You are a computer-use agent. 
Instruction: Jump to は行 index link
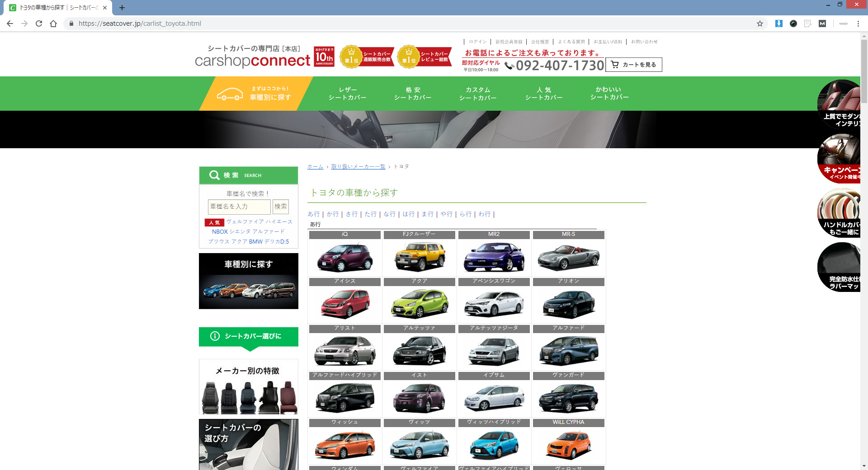point(409,214)
